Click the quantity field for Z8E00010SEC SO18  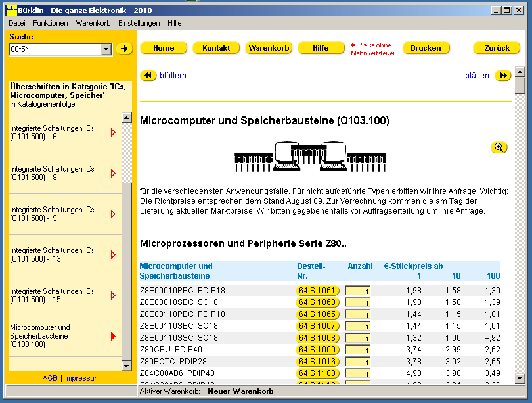(357, 302)
